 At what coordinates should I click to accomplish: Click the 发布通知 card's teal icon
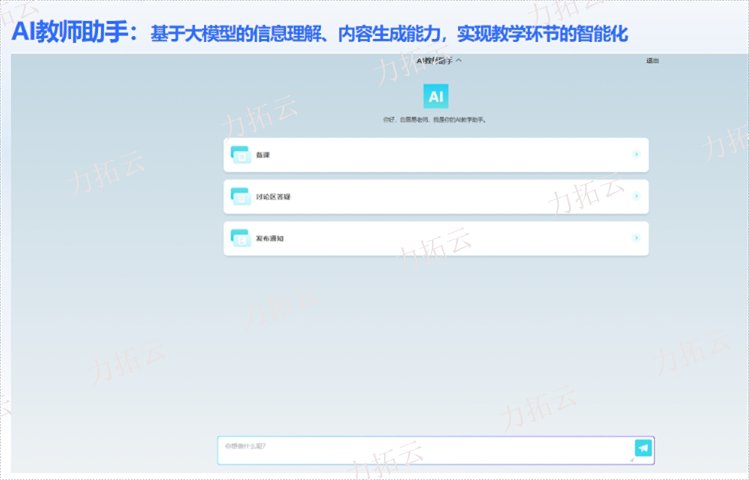pos(240,238)
